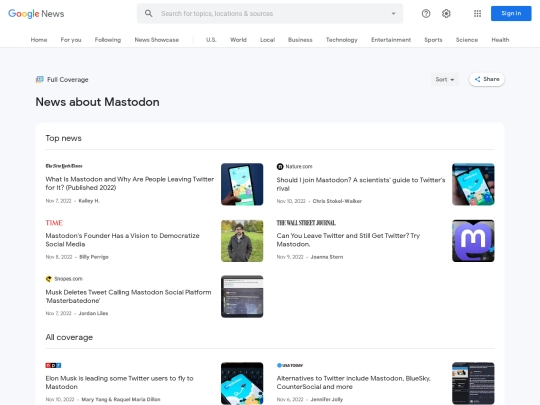Viewport: 540px width, 405px height.
Task: Open 'Mastodon's Founder Has a Vision' article
Action: pos(122,240)
